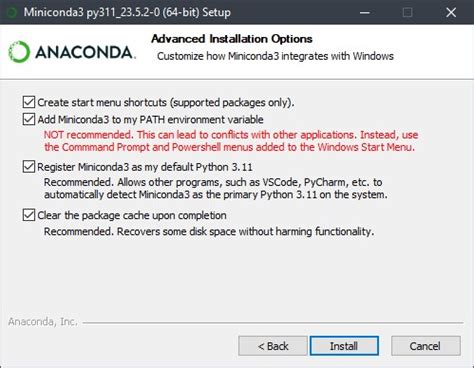Screen dimensions: 474x368
Task: Go back with the < Back button
Action: pyautogui.click(x=273, y=346)
